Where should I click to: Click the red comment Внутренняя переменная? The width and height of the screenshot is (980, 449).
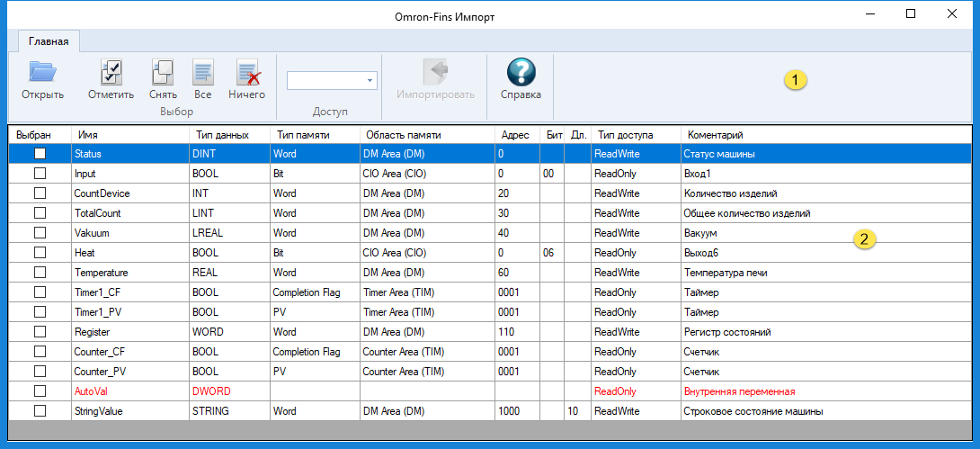[826, 391]
